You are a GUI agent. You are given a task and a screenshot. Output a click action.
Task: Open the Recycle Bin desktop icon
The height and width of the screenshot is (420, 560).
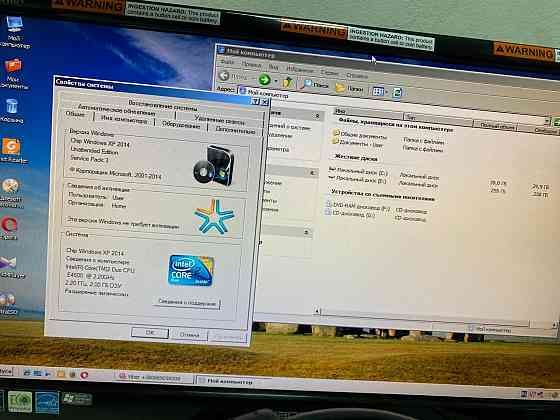(12, 111)
